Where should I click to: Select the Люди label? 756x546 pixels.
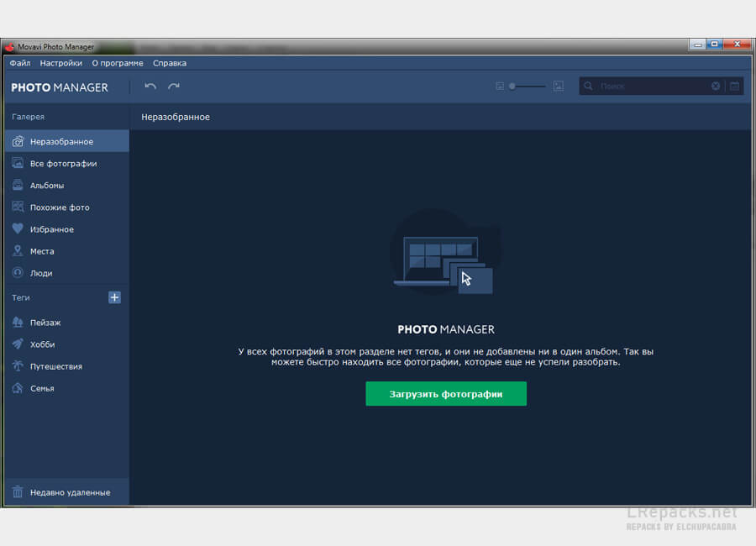point(41,274)
